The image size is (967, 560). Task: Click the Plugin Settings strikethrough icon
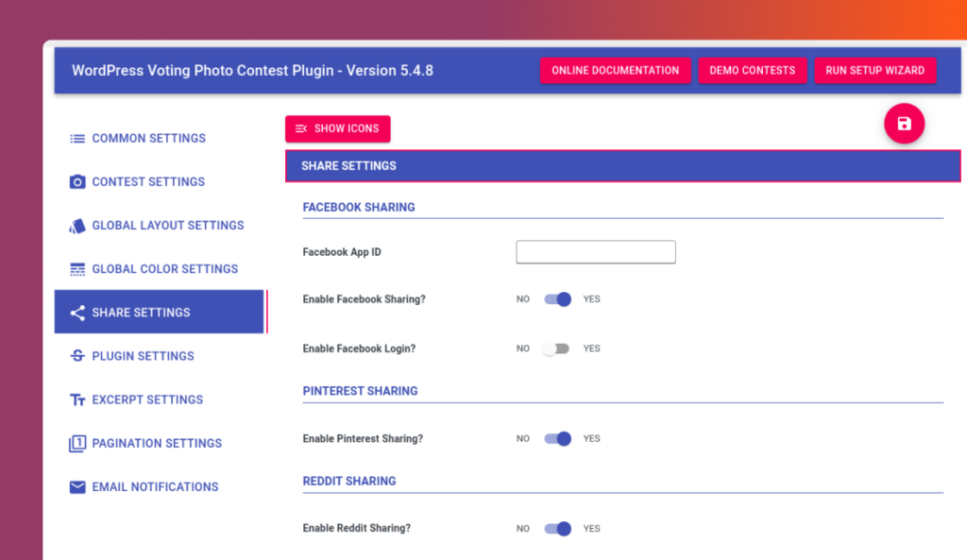(x=77, y=356)
